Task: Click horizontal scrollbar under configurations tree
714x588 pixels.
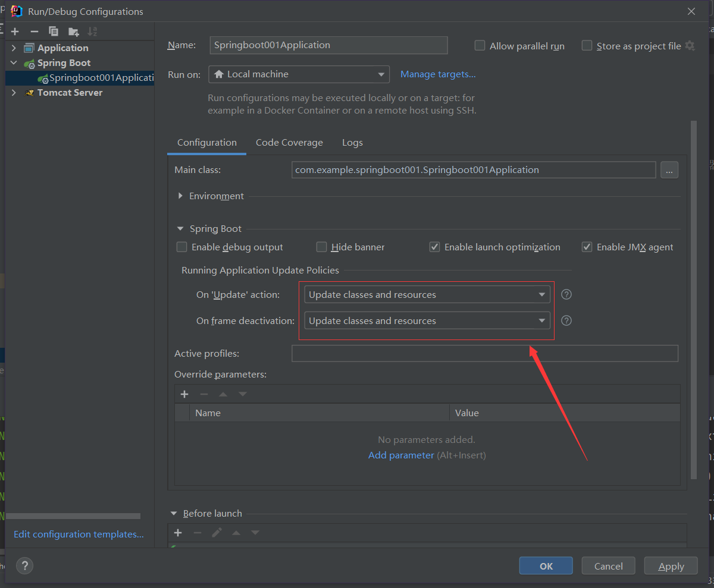Action: point(73,516)
